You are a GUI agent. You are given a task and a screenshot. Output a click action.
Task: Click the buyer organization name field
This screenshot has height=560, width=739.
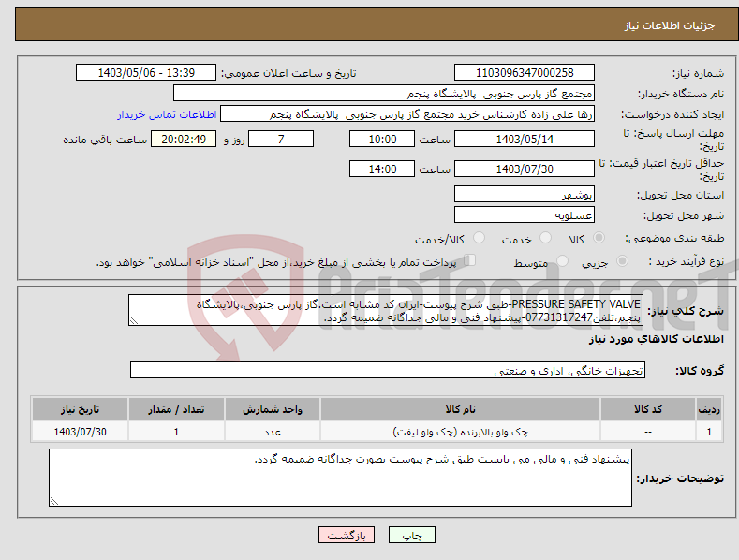[384, 94]
